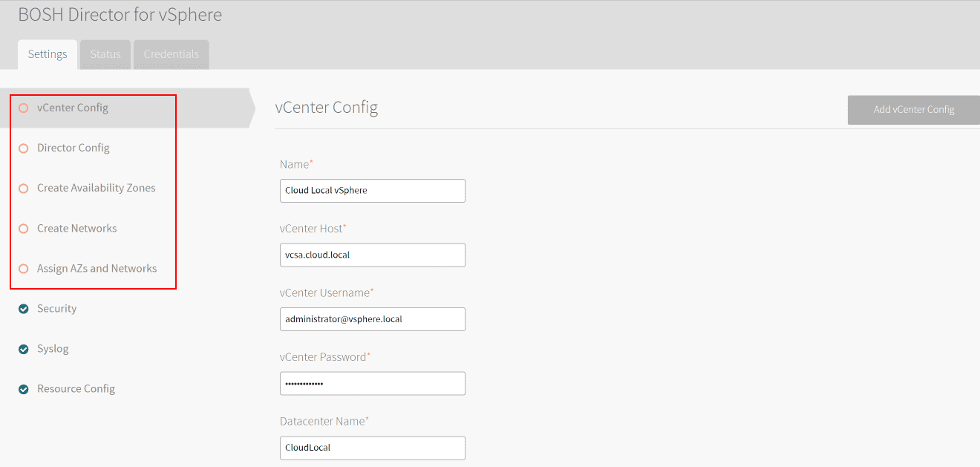The height and width of the screenshot is (467, 980).
Task: Click the Director Config status circle icon
Action: coord(23,148)
